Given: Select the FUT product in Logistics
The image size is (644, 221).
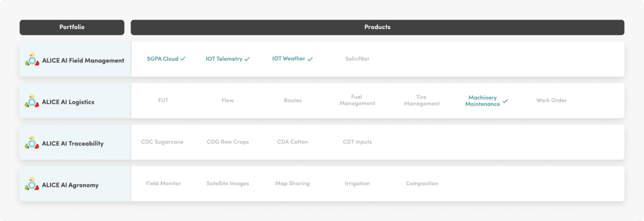Looking at the screenshot, I should pyautogui.click(x=163, y=101).
